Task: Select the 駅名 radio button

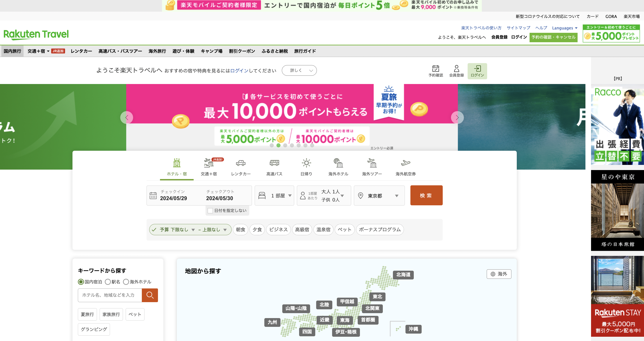Action: tap(107, 282)
